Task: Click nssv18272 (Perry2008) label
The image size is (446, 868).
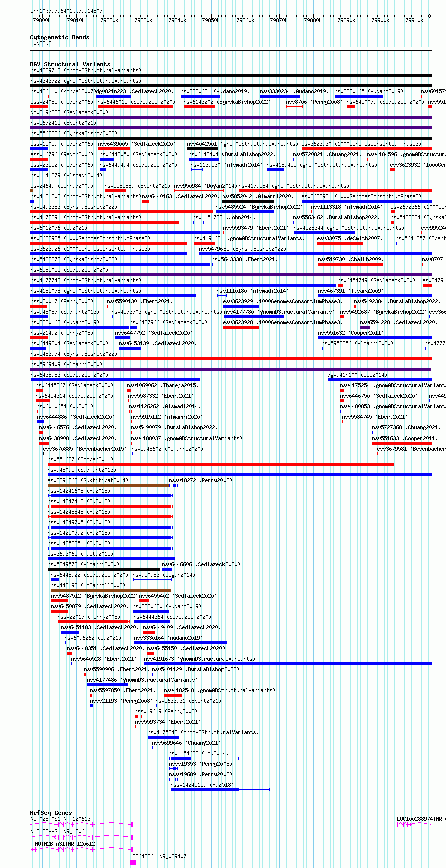Action: (200, 480)
